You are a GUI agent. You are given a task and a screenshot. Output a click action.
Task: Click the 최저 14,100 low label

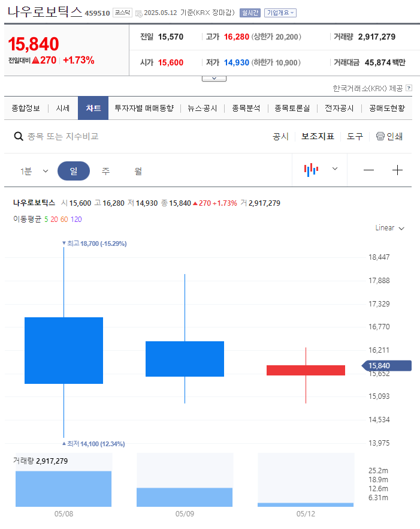93,444
